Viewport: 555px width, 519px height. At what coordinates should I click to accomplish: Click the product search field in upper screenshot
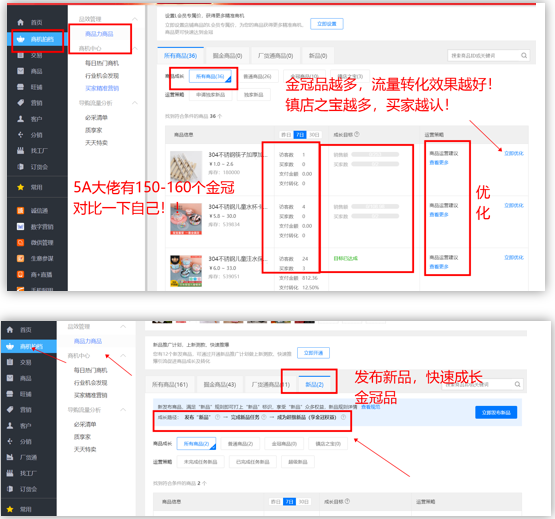pyautogui.click(x=489, y=55)
